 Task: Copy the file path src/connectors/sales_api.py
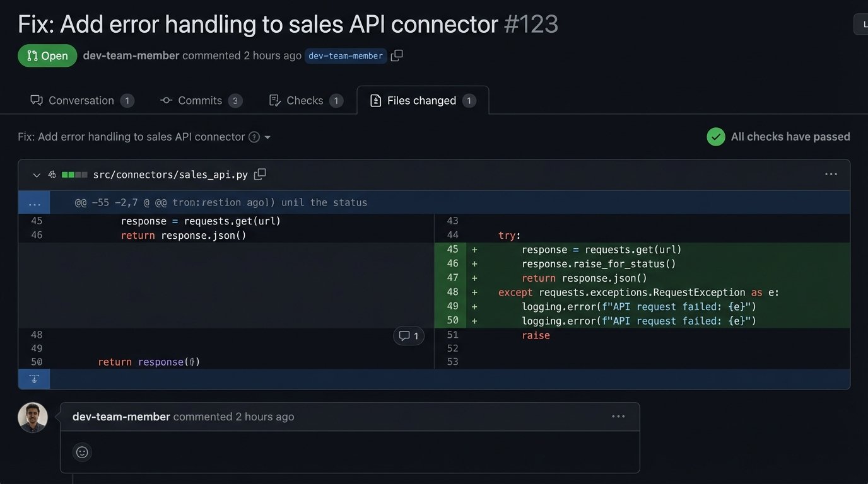point(259,175)
